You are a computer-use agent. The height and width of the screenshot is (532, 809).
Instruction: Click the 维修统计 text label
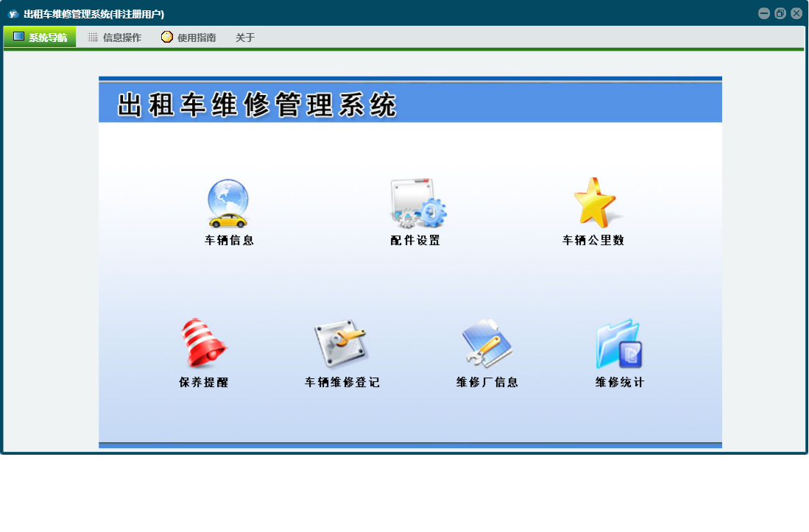click(x=620, y=382)
